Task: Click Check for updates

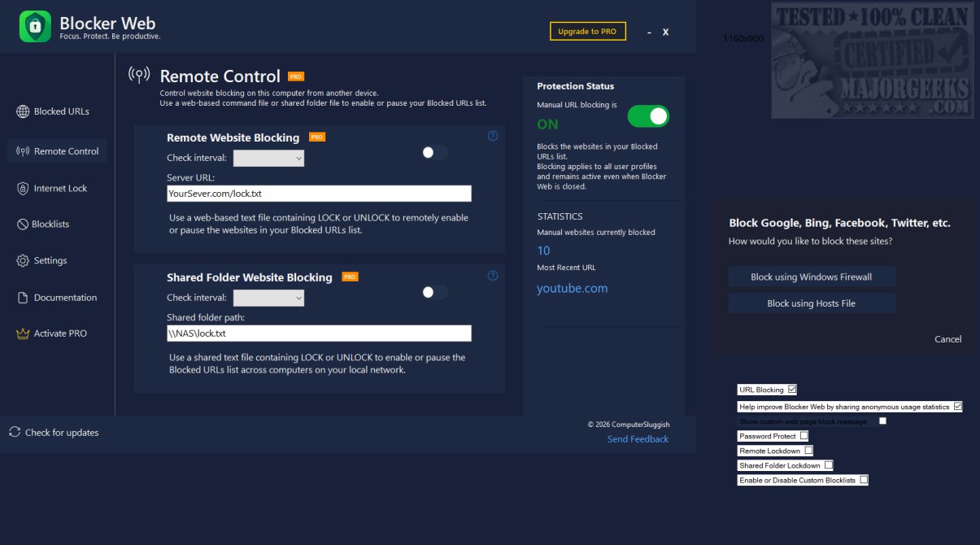Action: pyautogui.click(x=54, y=432)
